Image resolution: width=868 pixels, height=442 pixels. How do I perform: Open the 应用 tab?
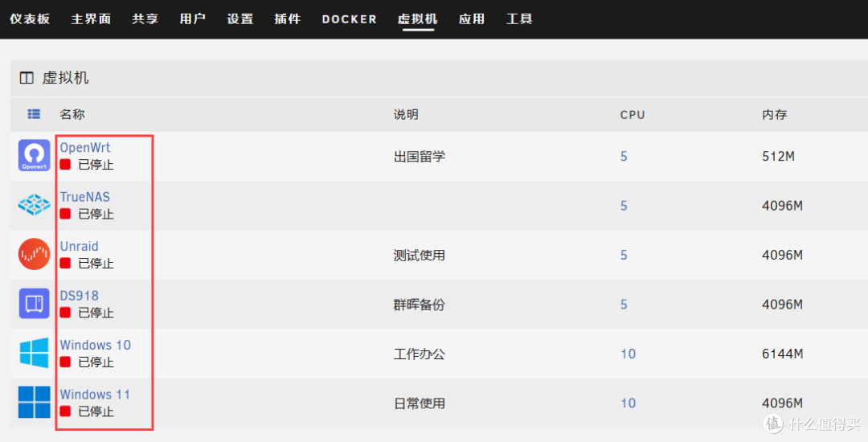pyautogui.click(x=472, y=18)
